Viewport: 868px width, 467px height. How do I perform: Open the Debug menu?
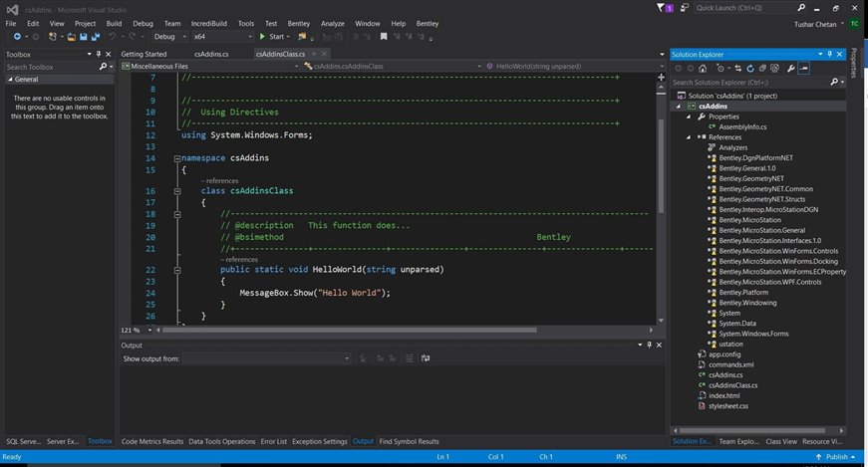[143, 23]
